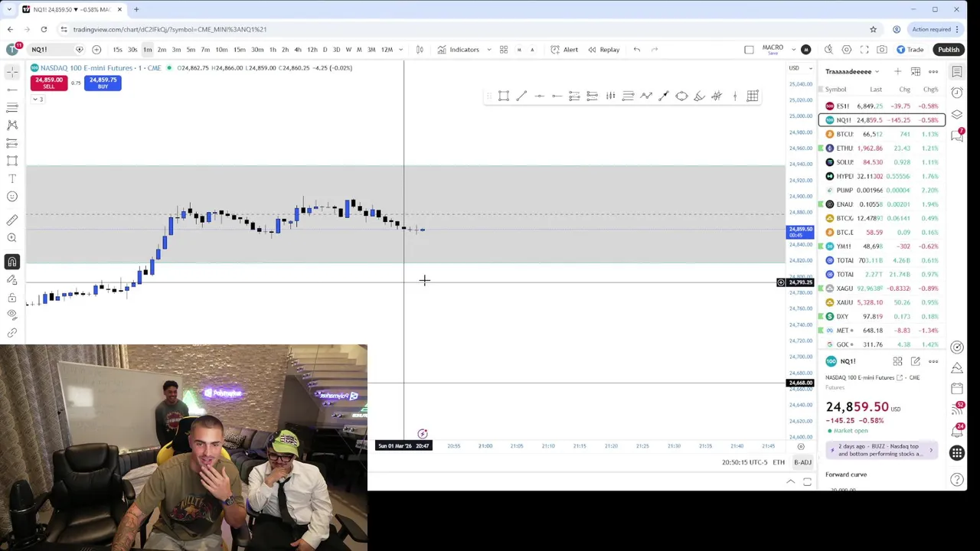The height and width of the screenshot is (551, 980).
Task: Choose the D daily timeframe
Action: (325, 50)
